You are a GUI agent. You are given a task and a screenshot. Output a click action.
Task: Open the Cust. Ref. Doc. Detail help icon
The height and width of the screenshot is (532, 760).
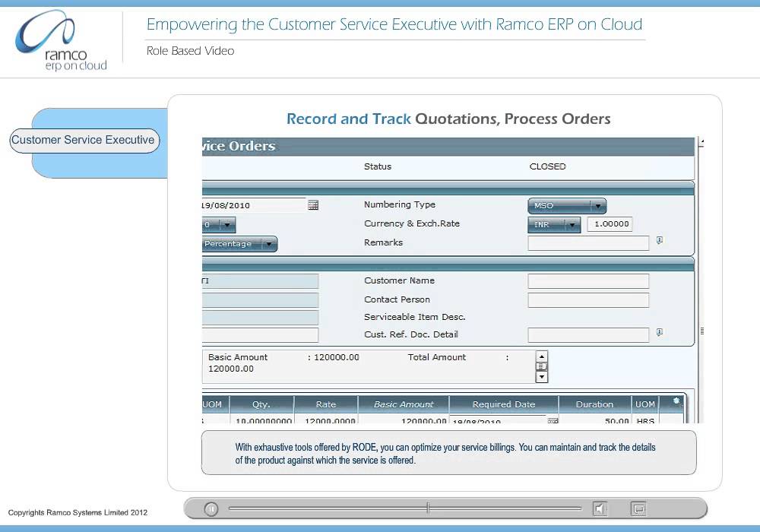point(659,332)
